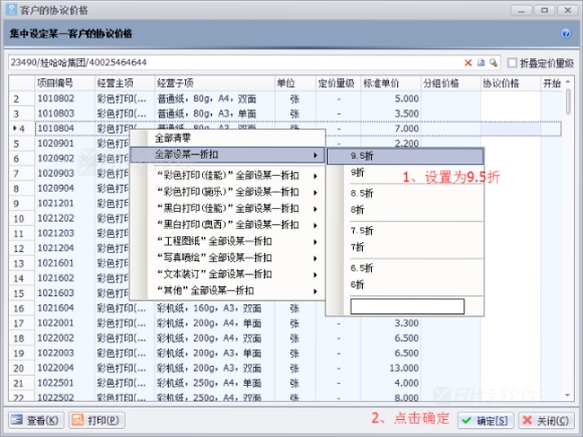Click cell 1010804 in selected row
This screenshot has height=437, width=583.
[65, 128]
